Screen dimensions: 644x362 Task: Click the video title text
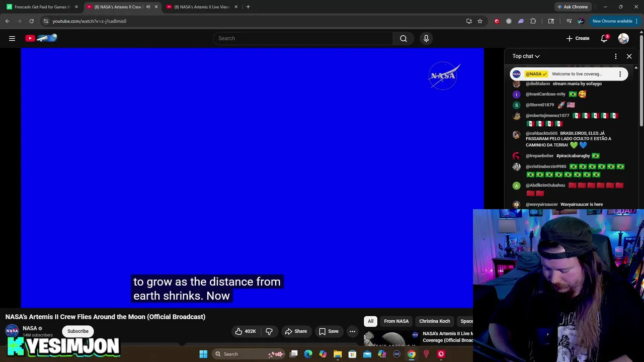(x=106, y=317)
